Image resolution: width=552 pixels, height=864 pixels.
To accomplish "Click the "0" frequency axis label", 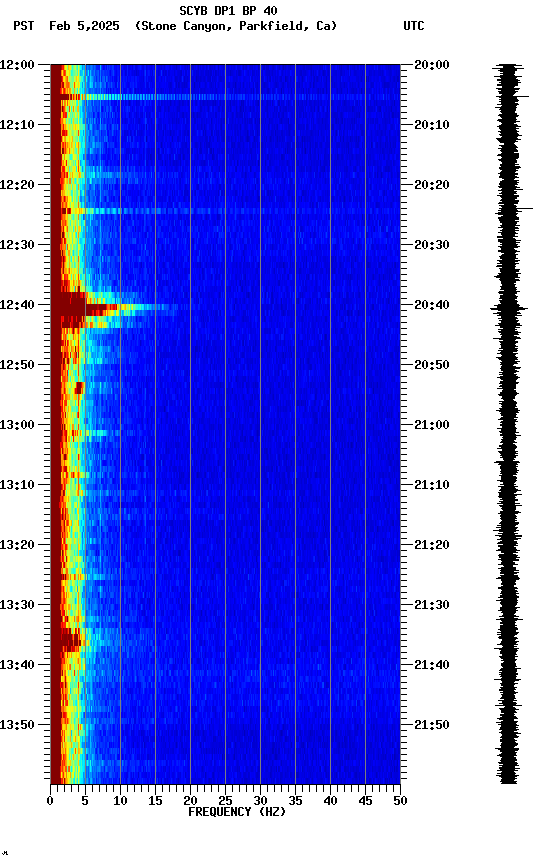I will coord(50,801).
